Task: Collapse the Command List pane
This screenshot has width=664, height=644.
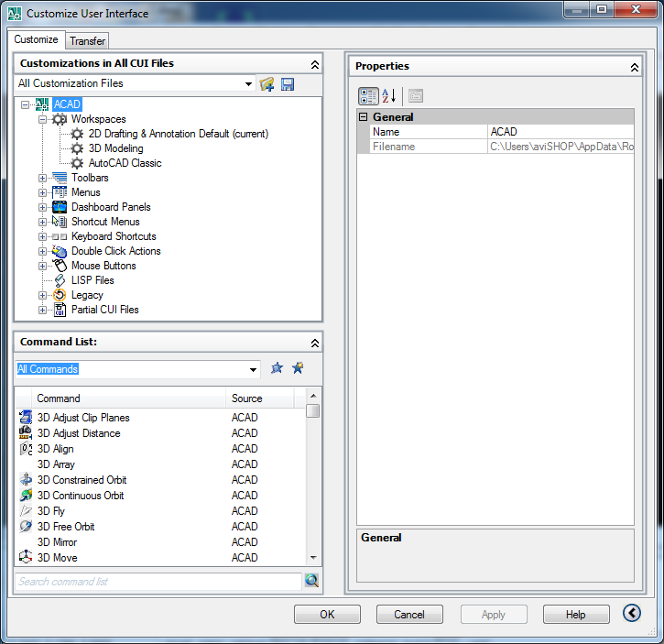Action: click(315, 344)
